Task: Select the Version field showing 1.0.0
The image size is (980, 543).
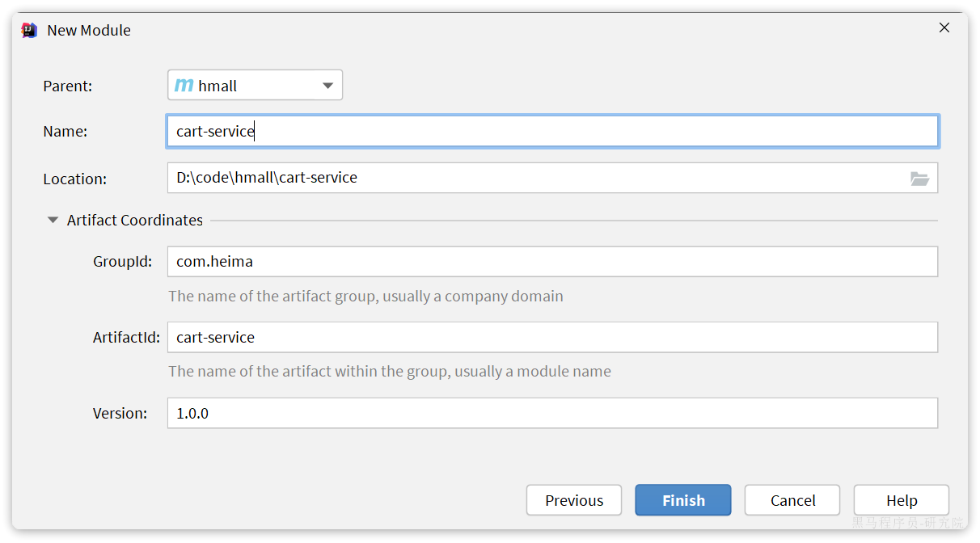Action: pos(552,413)
